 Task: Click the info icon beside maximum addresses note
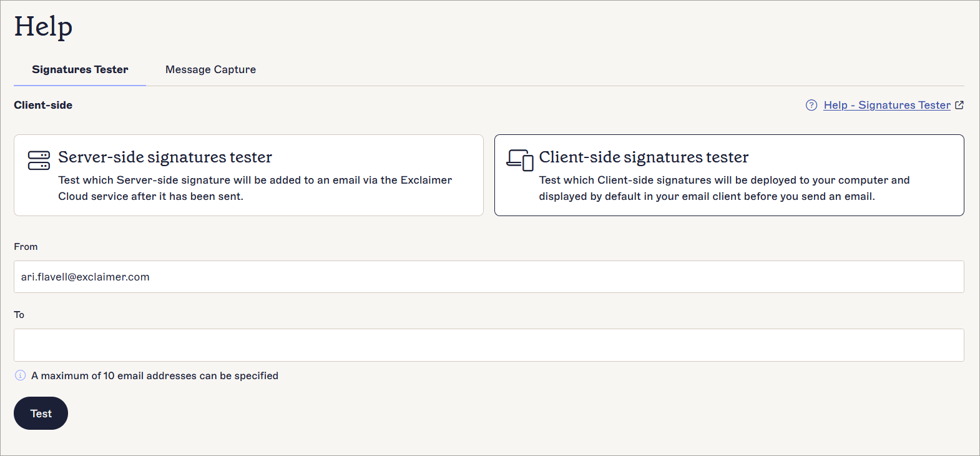pyautogui.click(x=21, y=375)
